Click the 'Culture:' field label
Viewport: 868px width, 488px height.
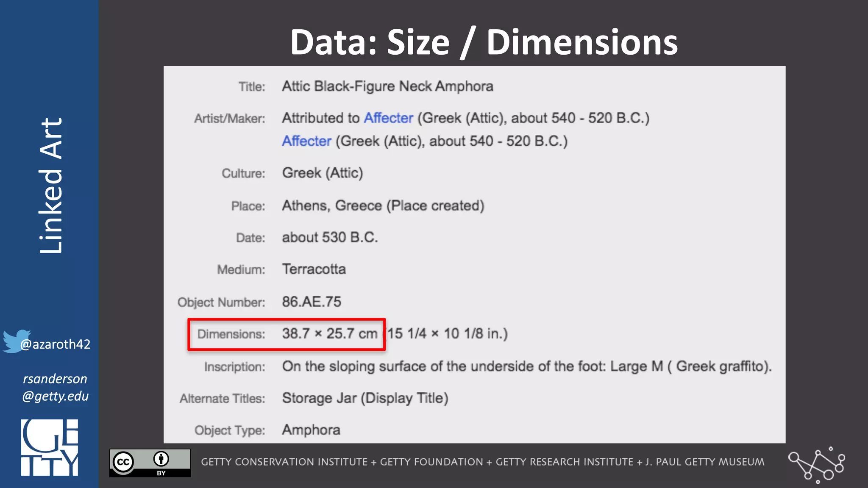[243, 173]
